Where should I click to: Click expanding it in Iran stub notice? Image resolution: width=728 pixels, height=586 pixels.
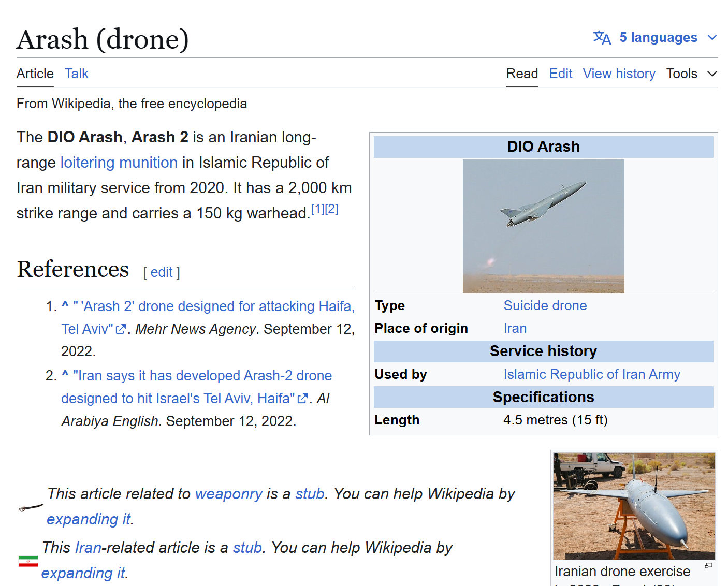83,573
